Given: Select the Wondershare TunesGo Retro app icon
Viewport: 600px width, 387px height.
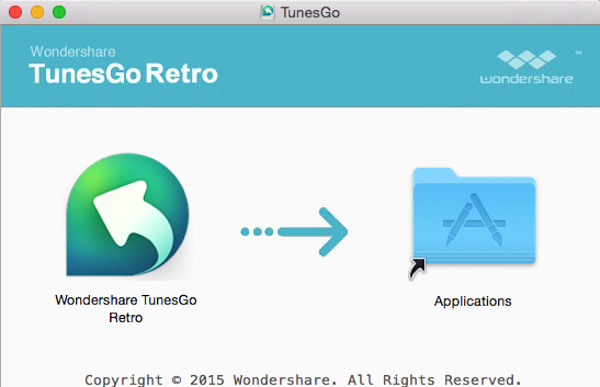Looking at the screenshot, I should 127,215.
